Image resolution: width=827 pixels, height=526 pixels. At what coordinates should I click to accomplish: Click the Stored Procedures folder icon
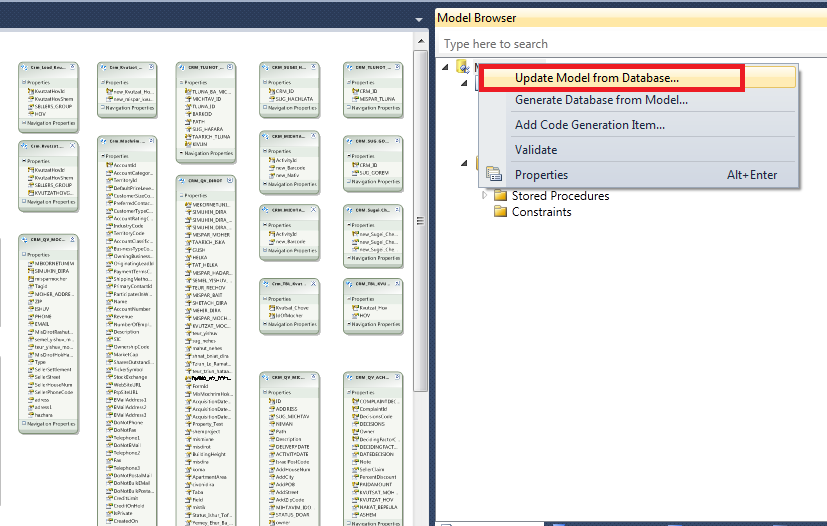[x=500, y=196]
